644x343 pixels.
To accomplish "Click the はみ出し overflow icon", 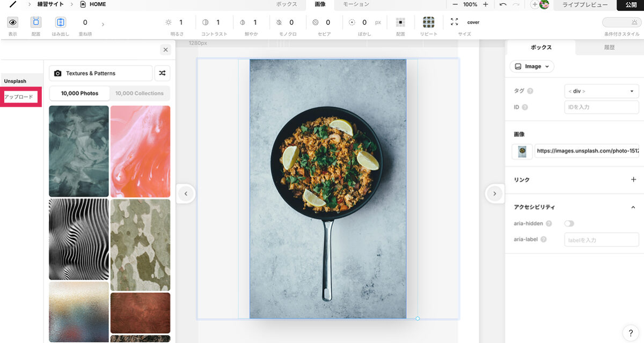I will tap(61, 23).
